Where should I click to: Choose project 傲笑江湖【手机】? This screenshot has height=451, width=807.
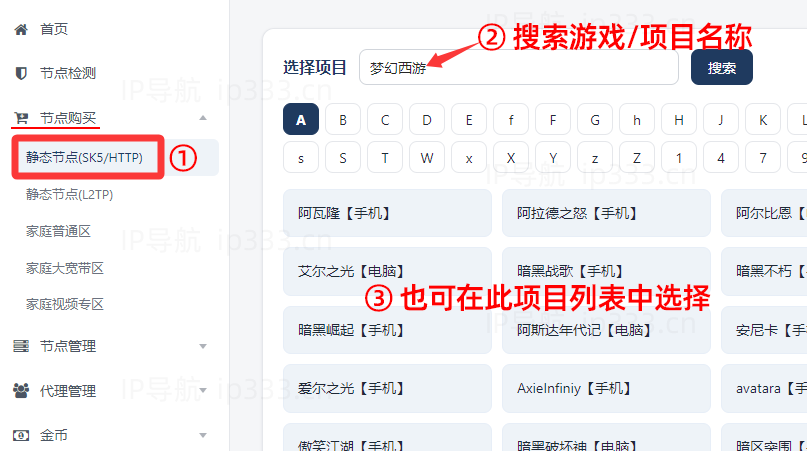tap(388, 437)
